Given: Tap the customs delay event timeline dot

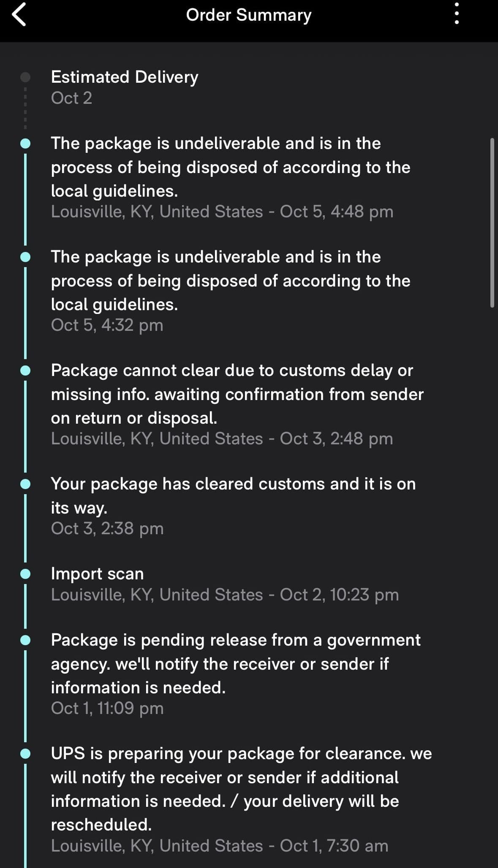Looking at the screenshot, I should (x=25, y=370).
